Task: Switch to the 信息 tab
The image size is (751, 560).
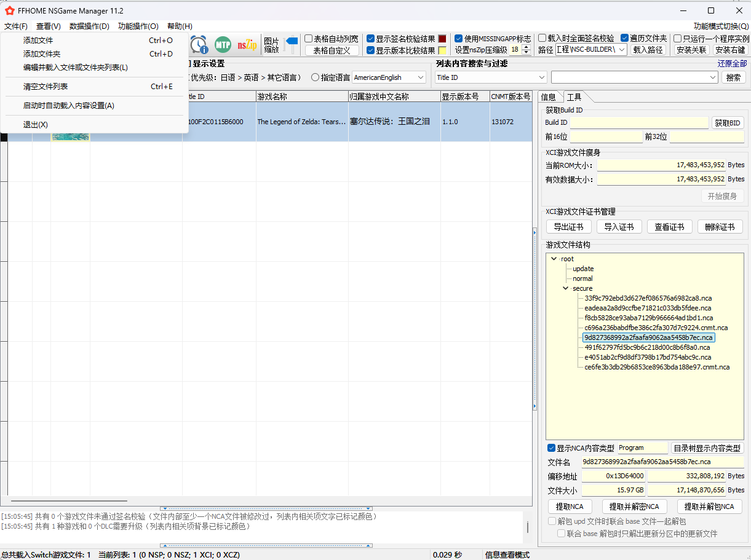Action: coord(548,97)
